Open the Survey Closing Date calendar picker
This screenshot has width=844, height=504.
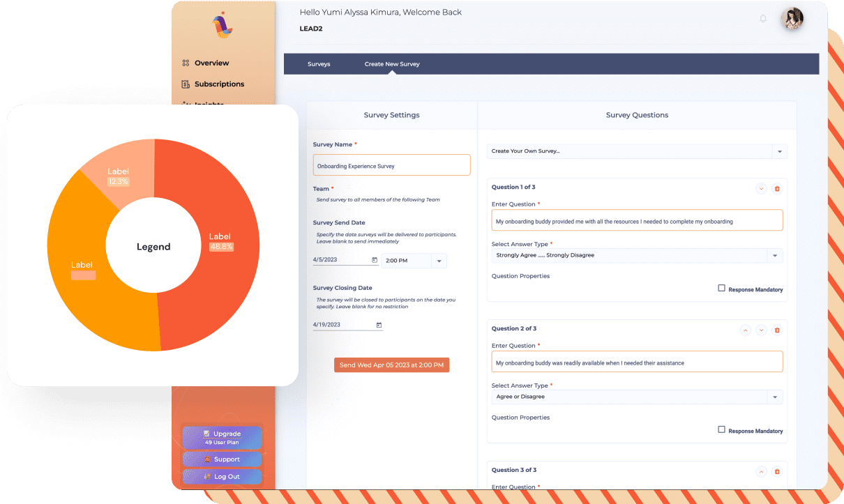pyautogui.click(x=379, y=325)
